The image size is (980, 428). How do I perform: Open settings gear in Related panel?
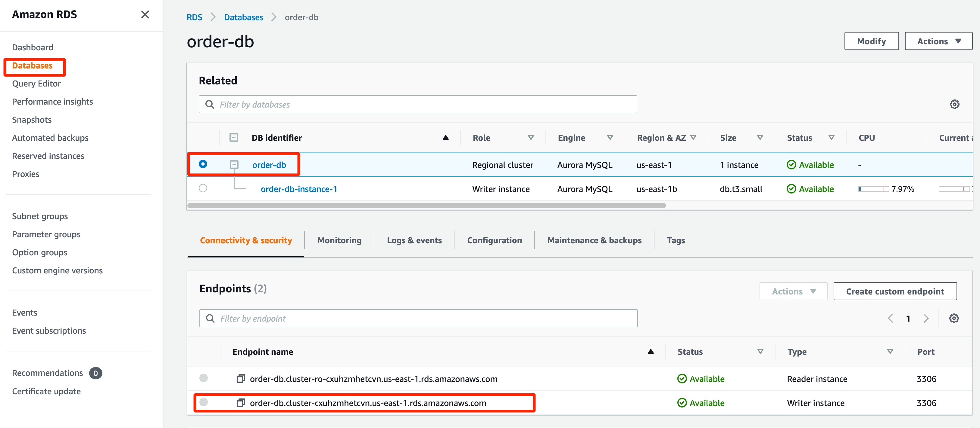click(x=954, y=104)
